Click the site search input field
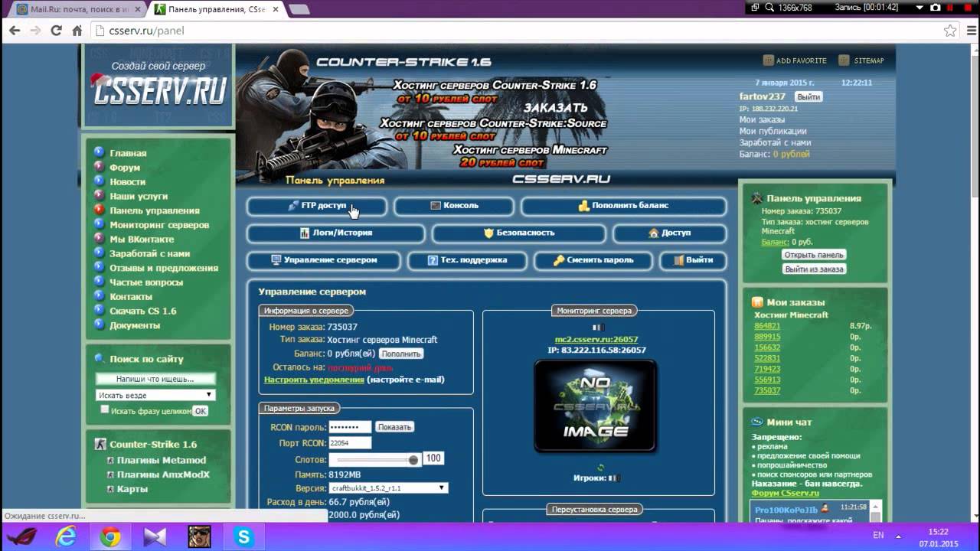 [x=155, y=379]
